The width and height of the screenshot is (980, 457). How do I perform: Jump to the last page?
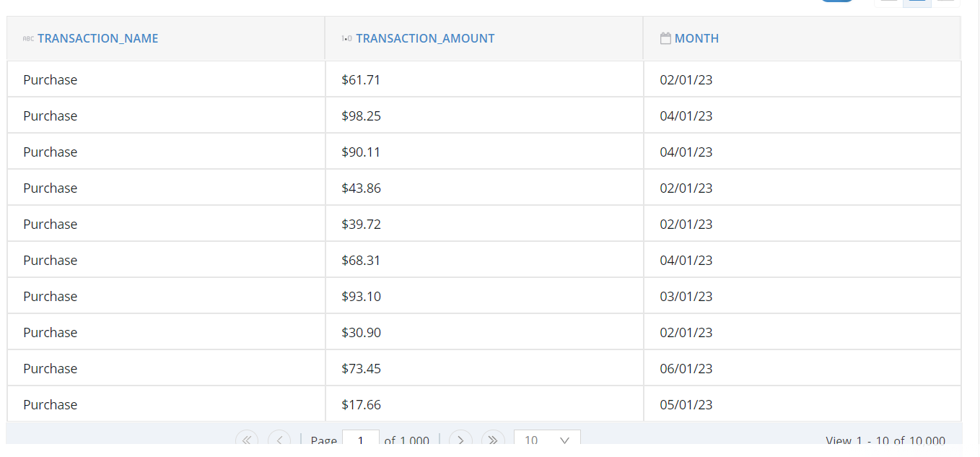coord(493,440)
